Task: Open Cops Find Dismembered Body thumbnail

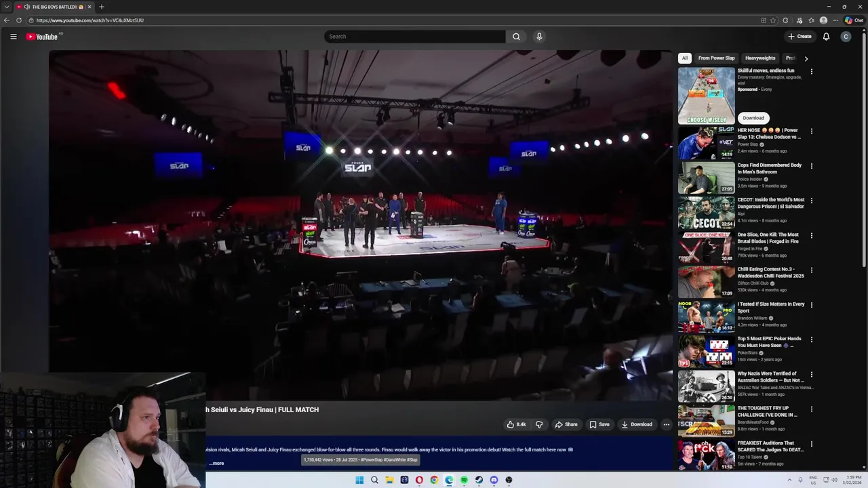Action: [x=706, y=178]
